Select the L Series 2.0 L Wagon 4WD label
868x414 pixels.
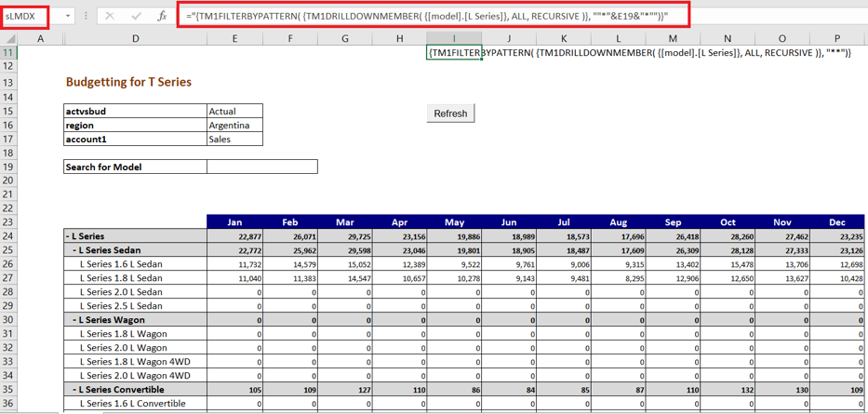(136, 375)
